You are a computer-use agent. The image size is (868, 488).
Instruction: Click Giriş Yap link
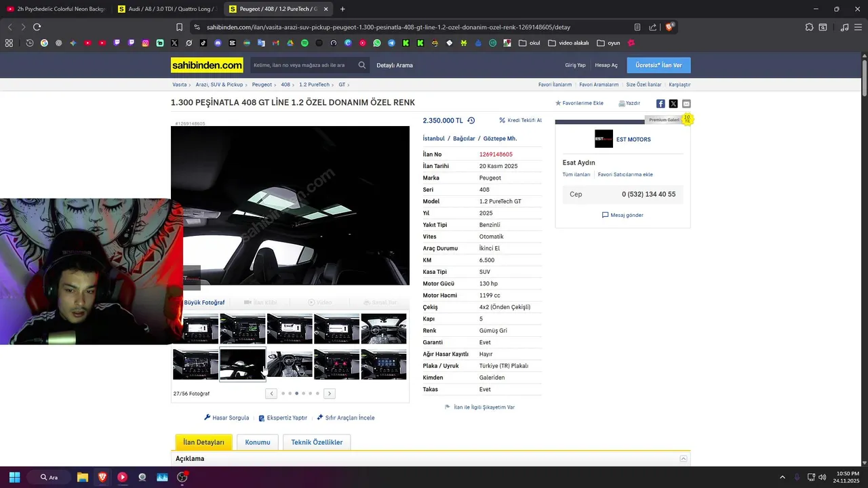coord(575,65)
